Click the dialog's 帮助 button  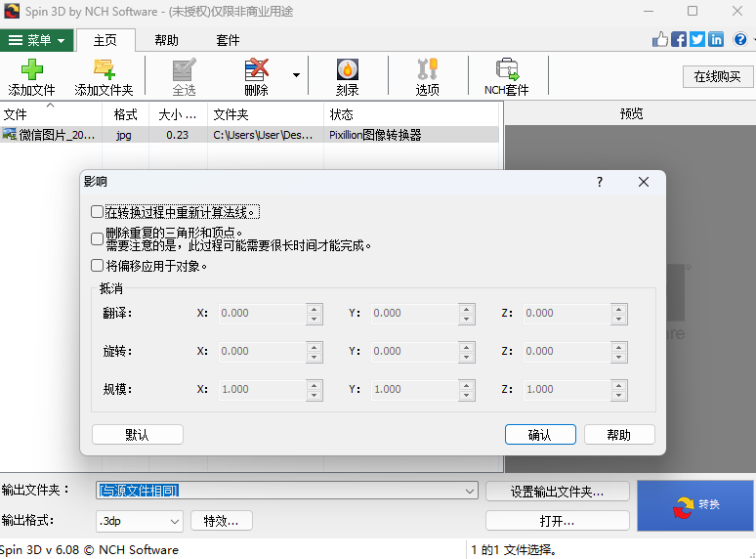coord(619,435)
